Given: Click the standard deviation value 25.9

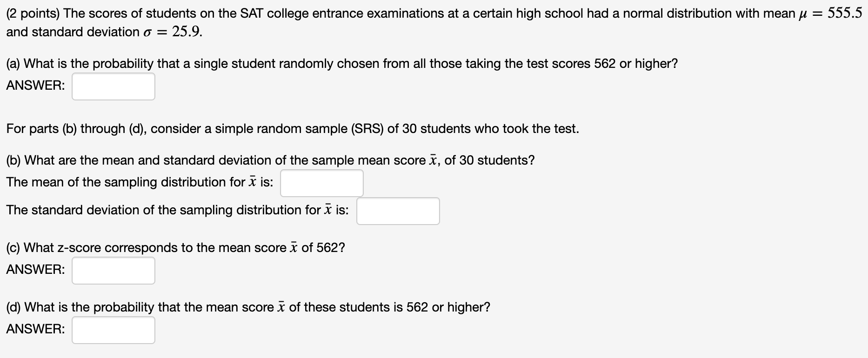Looking at the screenshot, I should click(x=187, y=32).
